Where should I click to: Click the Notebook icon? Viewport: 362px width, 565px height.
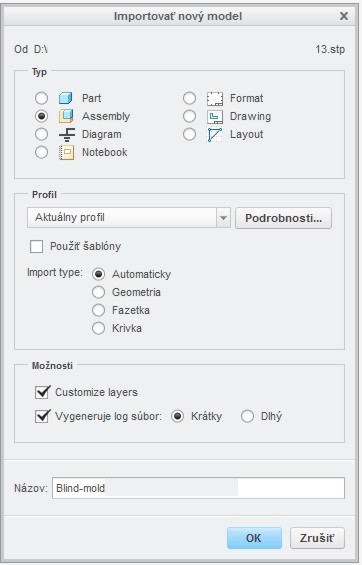pyautogui.click(x=66, y=152)
